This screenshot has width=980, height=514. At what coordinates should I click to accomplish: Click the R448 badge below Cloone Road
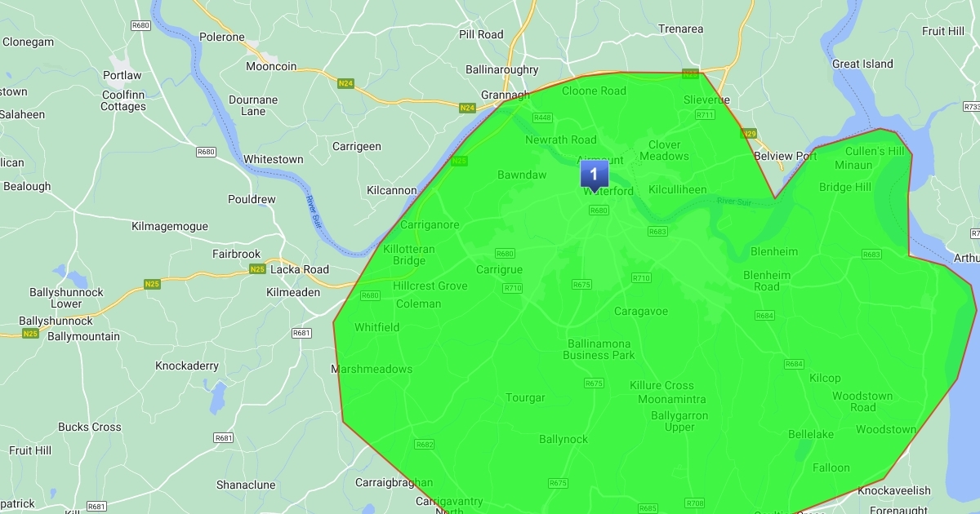point(542,117)
